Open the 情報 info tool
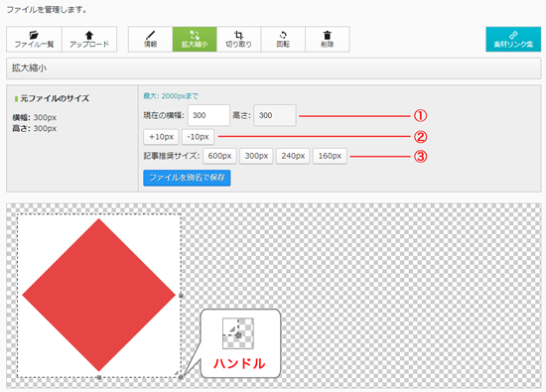The height and width of the screenshot is (392, 546). click(151, 40)
